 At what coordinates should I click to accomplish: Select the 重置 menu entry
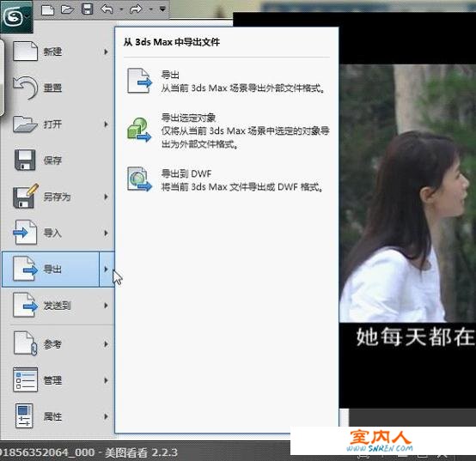(x=58, y=88)
